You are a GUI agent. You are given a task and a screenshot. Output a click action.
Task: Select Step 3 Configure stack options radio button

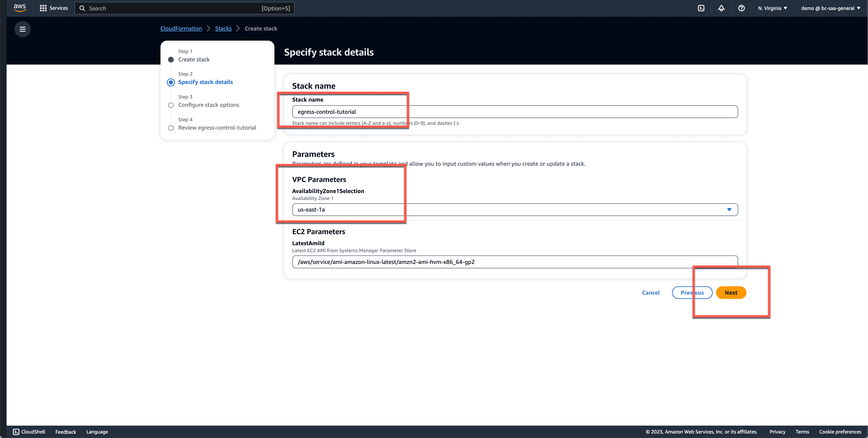[x=171, y=105]
